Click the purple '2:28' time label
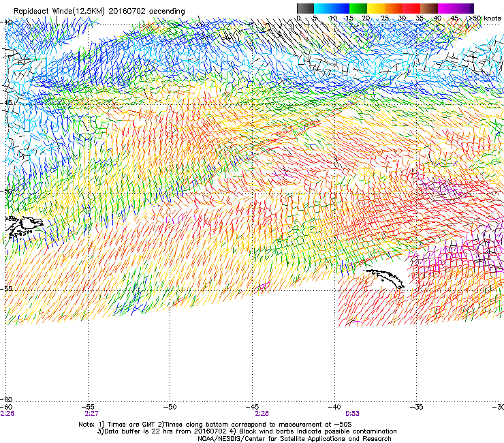504x443 pixels. click(x=262, y=414)
